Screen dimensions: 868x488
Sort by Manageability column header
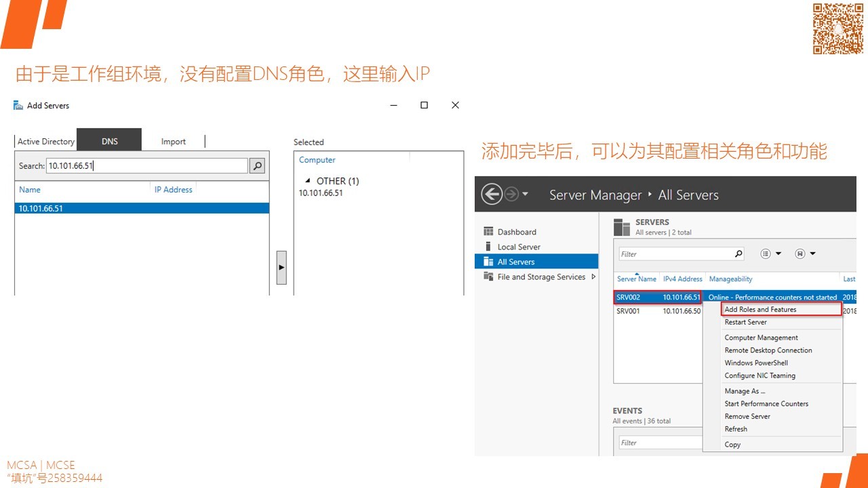pos(730,279)
